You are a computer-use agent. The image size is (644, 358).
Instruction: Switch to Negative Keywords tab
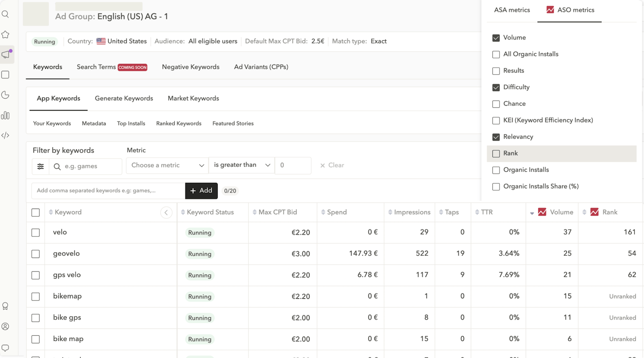click(x=191, y=67)
